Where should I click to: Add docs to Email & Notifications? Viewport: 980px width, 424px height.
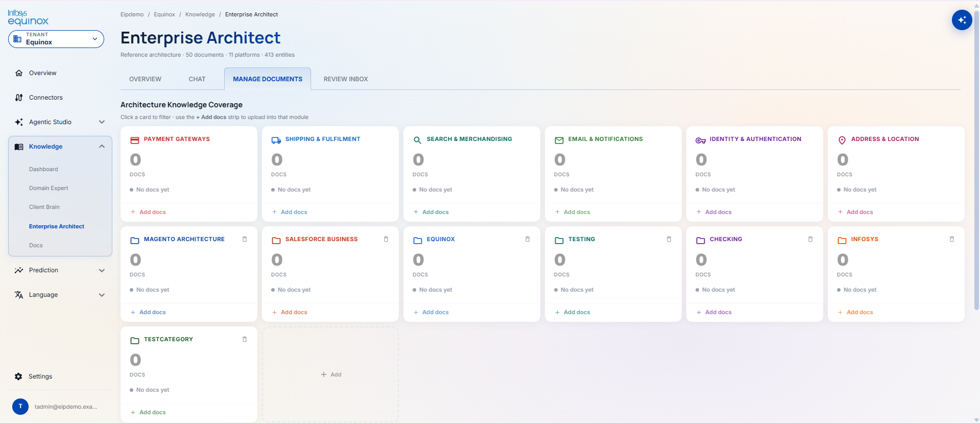click(572, 212)
